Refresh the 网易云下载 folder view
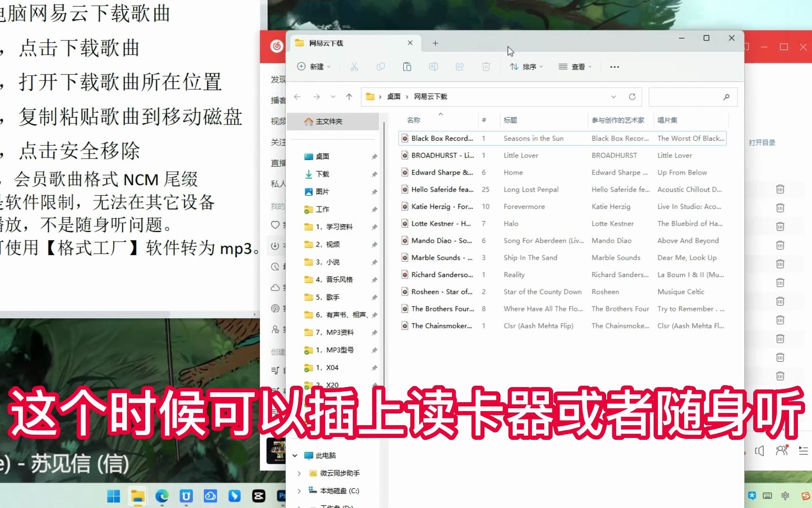This screenshot has height=508, width=812. [632, 97]
